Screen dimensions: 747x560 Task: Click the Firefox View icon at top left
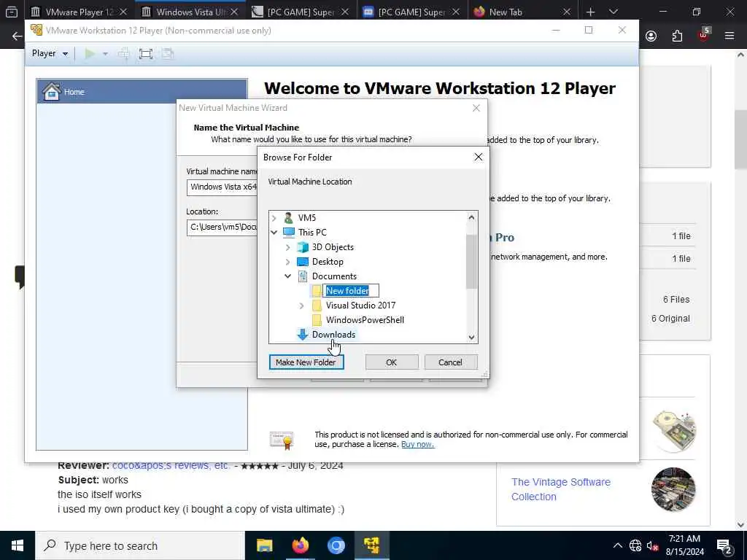tap(12, 12)
